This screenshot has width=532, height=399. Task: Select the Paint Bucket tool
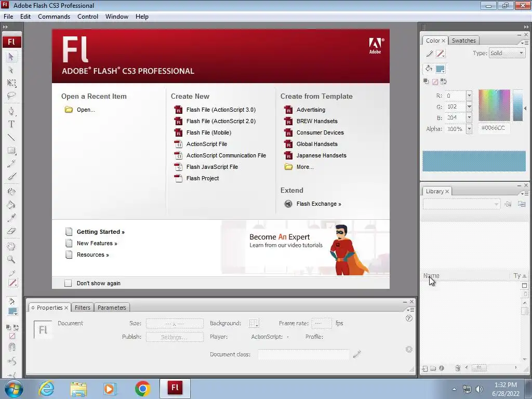(x=11, y=205)
